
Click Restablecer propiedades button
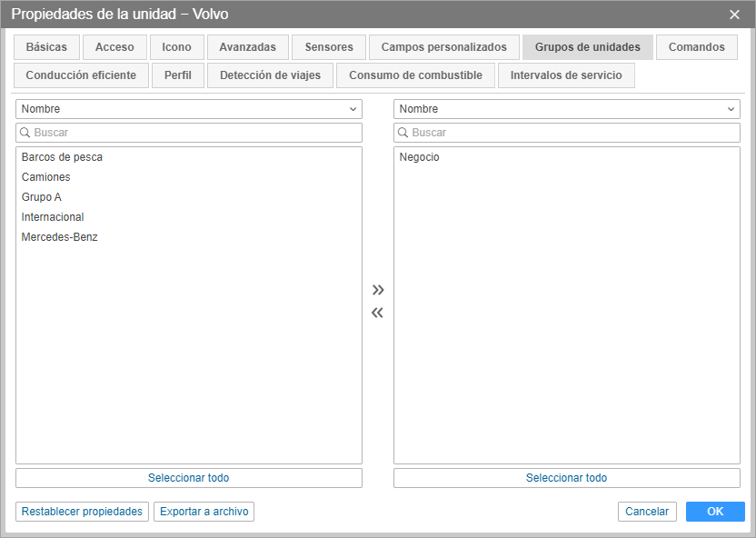pos(82,512)
